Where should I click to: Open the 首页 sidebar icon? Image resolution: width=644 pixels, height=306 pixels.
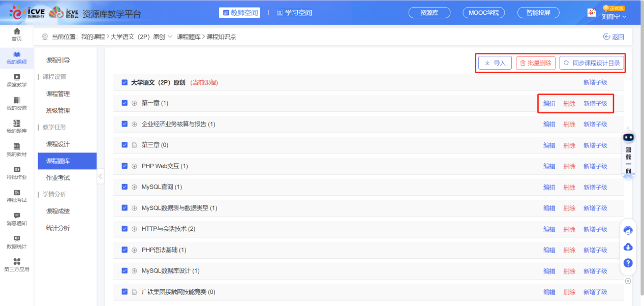click(x=16, y=36)
